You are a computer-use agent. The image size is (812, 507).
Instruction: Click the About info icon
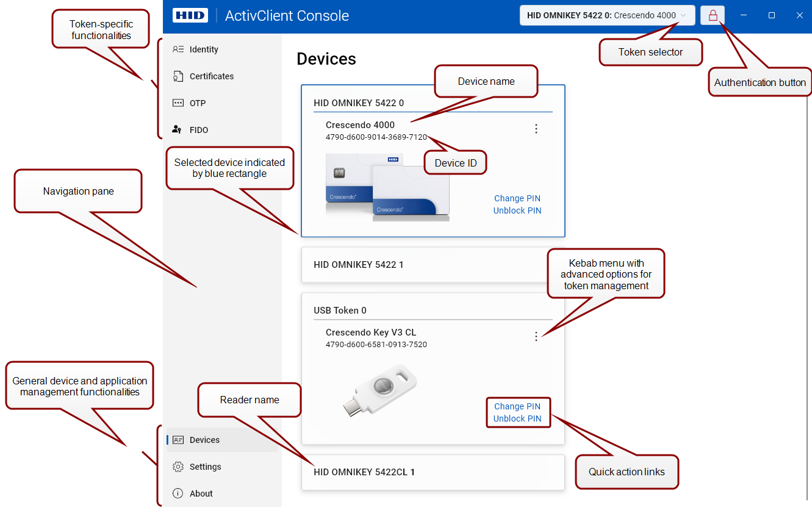pyautogui.click(x=178, y=494)
